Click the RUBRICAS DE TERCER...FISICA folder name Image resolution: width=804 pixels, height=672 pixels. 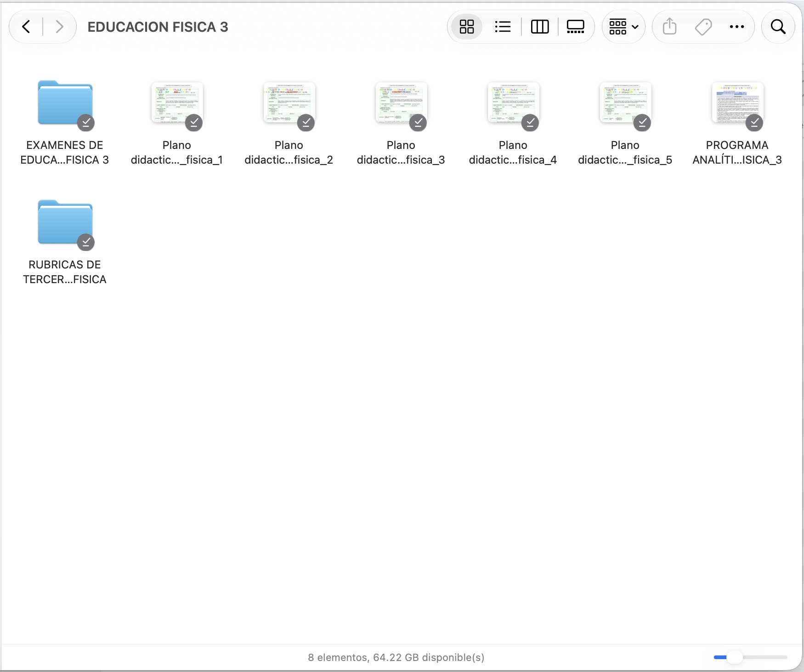coord(65,272)
